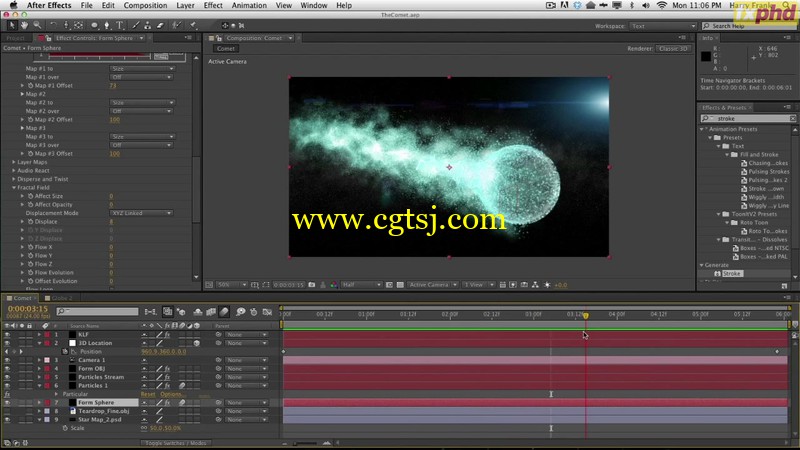Open the Map #1 to dropdown
The image size is (800, 450).
click(x=141, y=68)
